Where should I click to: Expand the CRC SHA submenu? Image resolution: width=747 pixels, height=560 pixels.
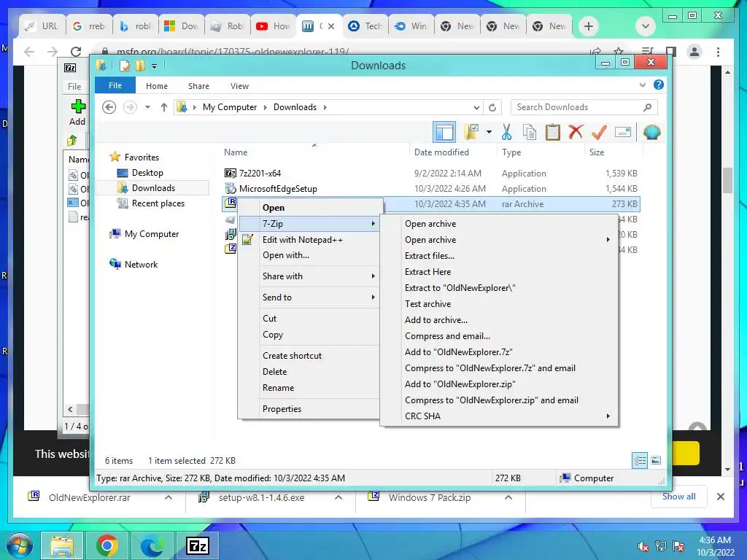click(608, 416)
